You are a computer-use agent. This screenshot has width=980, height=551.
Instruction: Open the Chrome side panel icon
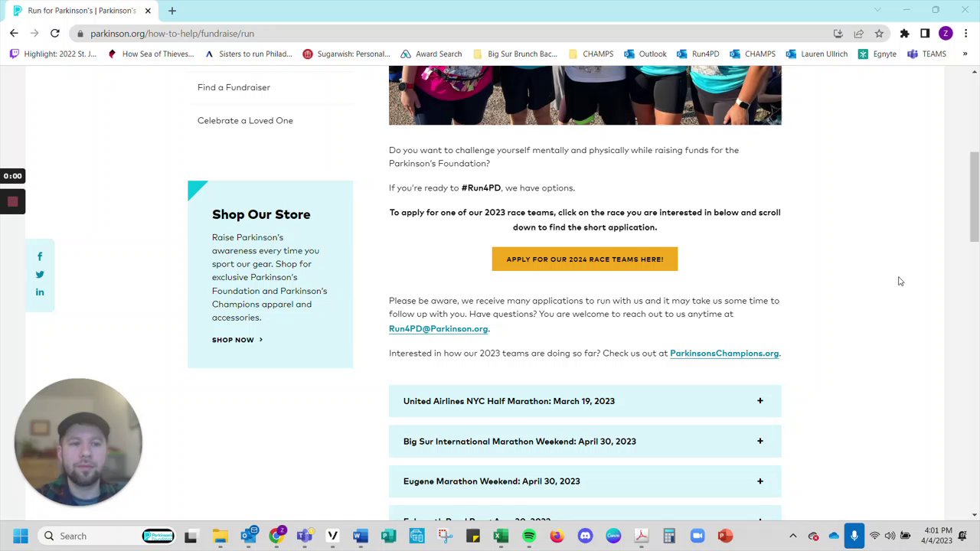click(x=925, y=34)
